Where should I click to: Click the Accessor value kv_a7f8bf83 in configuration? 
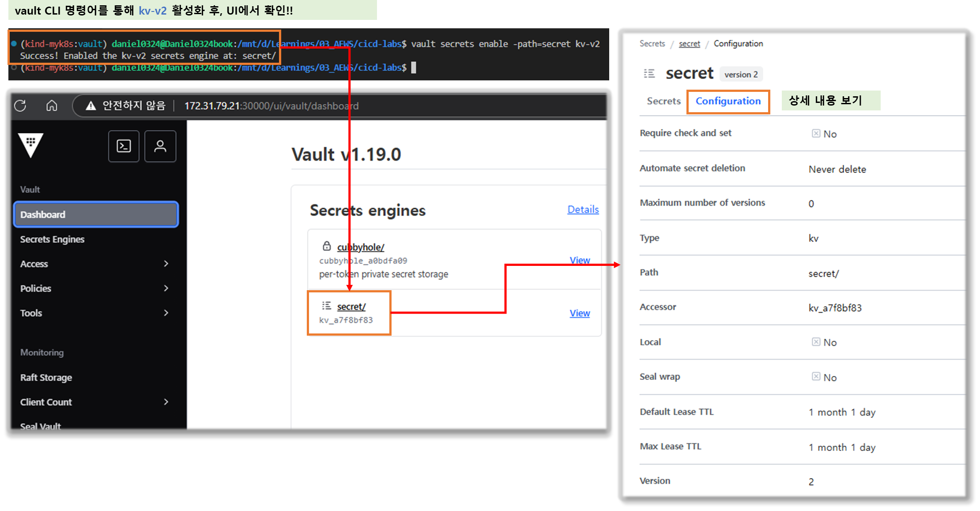(x=835, y=308)
